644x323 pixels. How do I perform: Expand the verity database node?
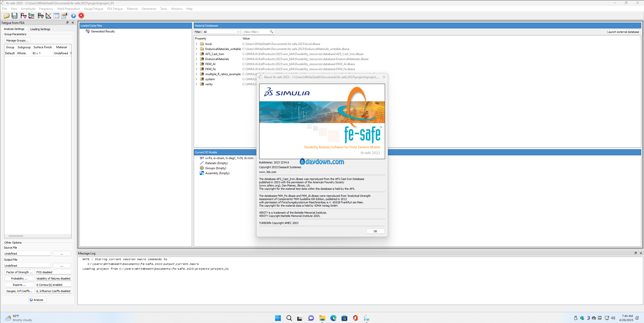coord(197,84)
